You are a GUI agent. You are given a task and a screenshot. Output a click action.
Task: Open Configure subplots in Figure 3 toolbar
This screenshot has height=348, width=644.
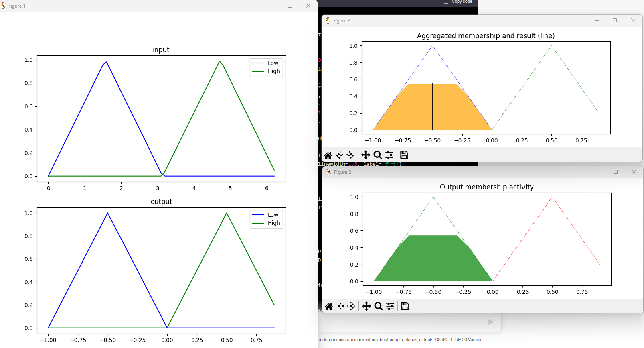pos(389,155)
